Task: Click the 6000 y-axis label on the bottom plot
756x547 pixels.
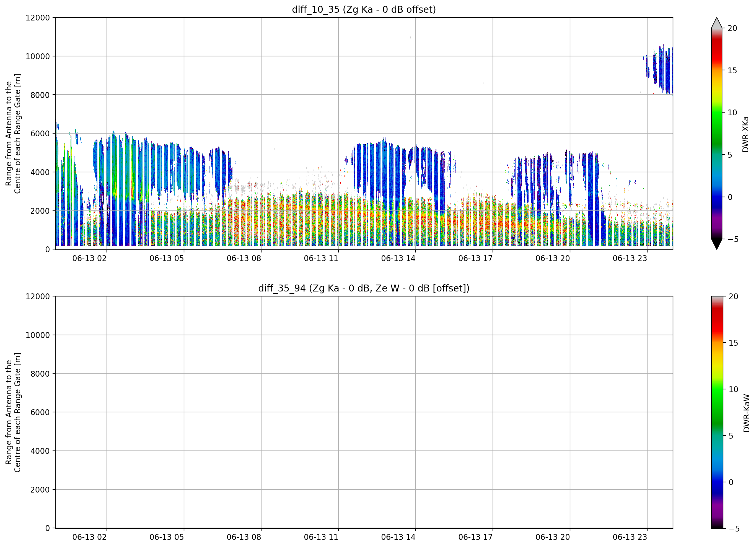Action: 40,412
